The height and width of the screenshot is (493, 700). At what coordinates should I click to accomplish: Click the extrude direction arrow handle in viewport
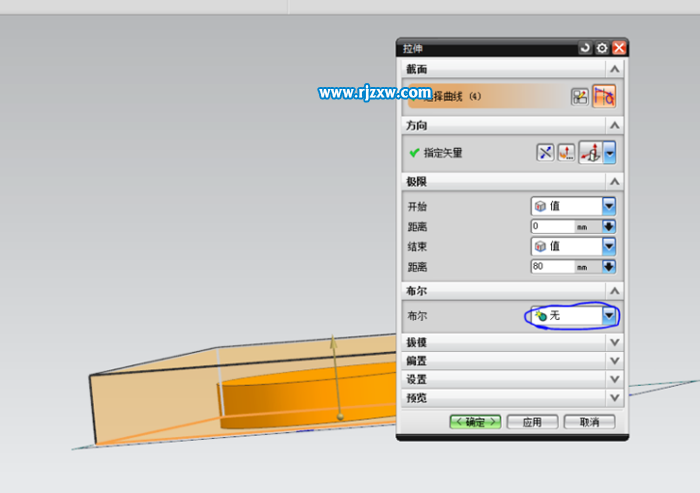(333, 341)
